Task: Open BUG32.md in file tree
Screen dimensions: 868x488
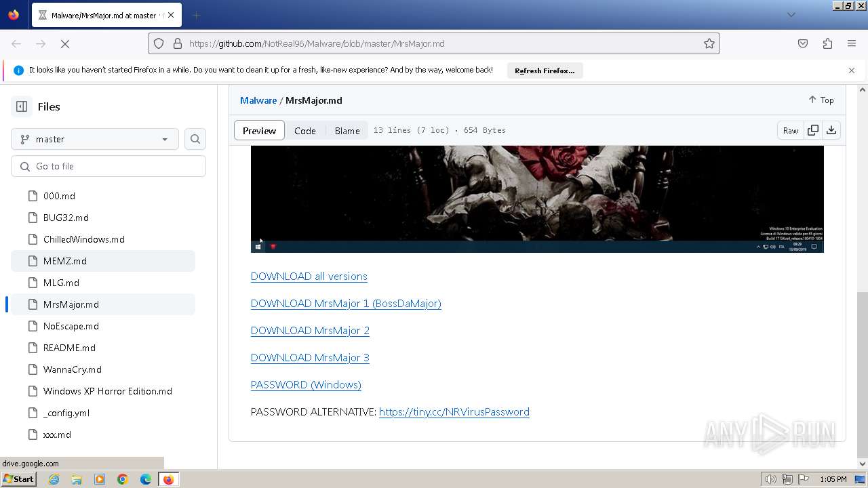Action: pos(103,218)
